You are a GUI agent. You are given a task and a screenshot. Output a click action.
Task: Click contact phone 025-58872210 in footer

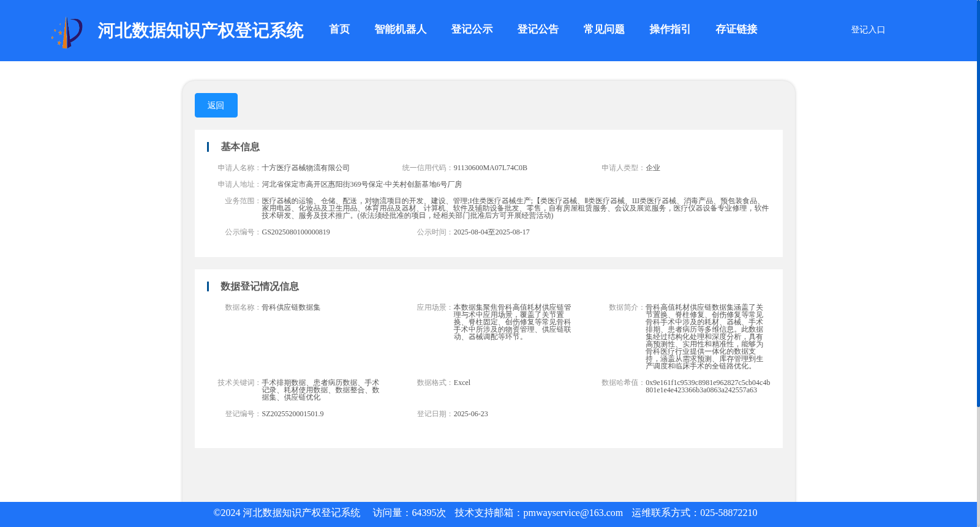[728, 513]
